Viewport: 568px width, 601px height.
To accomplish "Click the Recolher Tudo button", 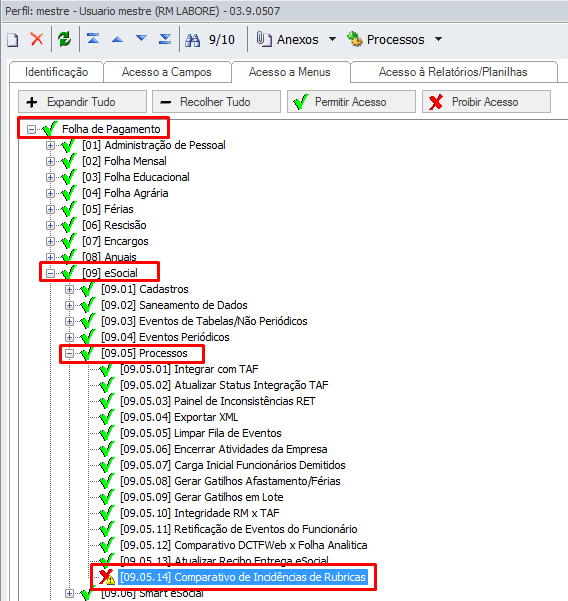I will pos(217,102).
